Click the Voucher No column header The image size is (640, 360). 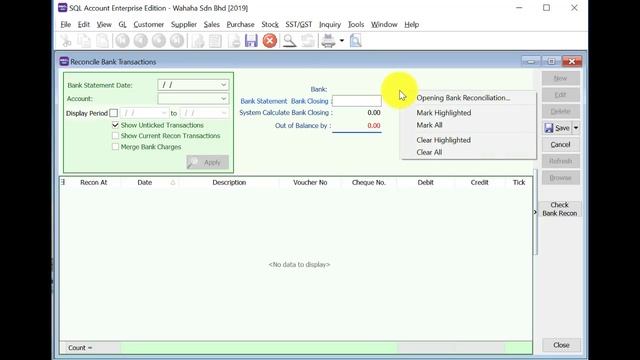pos(310,182)
